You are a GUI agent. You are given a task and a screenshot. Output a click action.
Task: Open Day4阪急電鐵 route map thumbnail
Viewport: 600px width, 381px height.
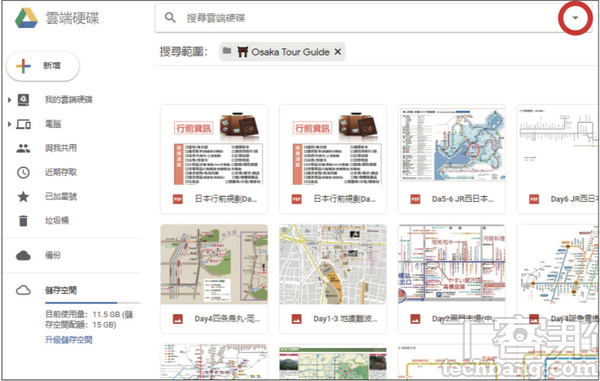point(558,264)
